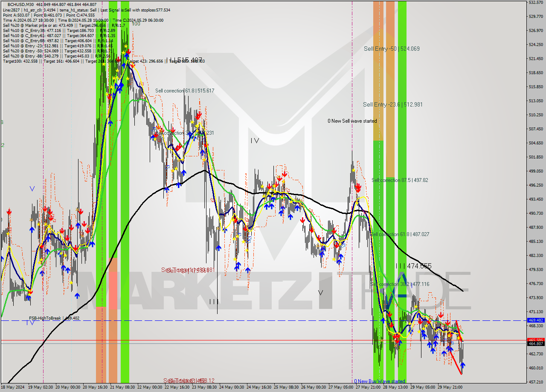Image resolution: width=546 pixels, height=392 pixels.
Task: Click 532.570 on the price axis
Action: pos(536,3)
